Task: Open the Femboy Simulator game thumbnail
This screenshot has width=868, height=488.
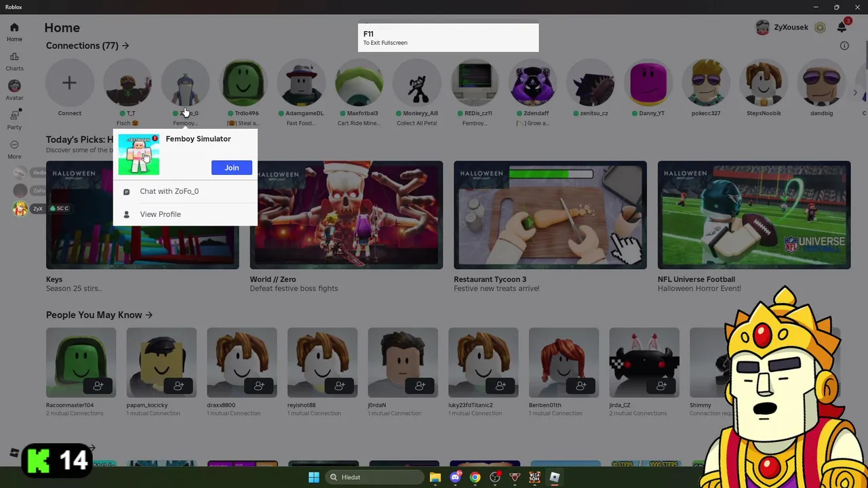Action: [x=139, y=155]
